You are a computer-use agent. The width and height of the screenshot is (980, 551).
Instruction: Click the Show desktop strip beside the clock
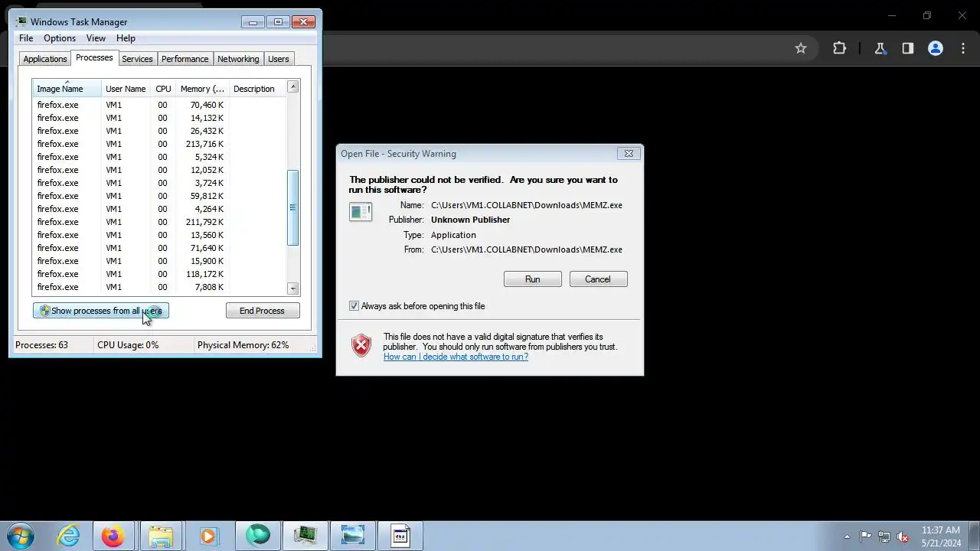point(974,536)
